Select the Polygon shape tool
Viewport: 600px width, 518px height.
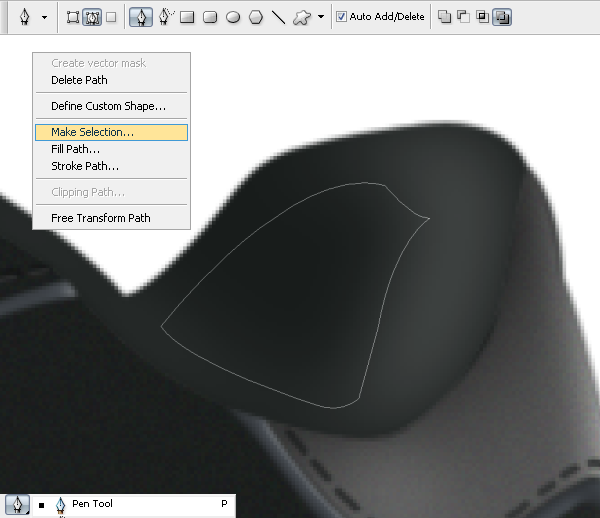[256, 17]
